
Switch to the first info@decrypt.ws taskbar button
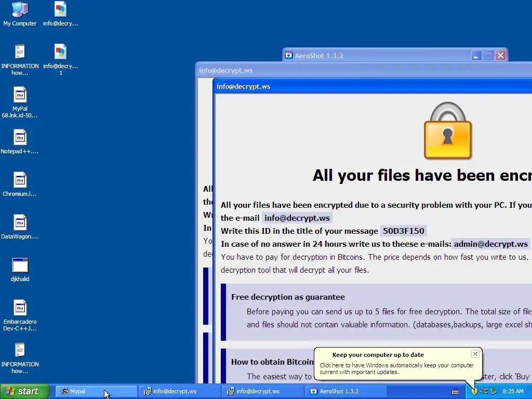179,391
